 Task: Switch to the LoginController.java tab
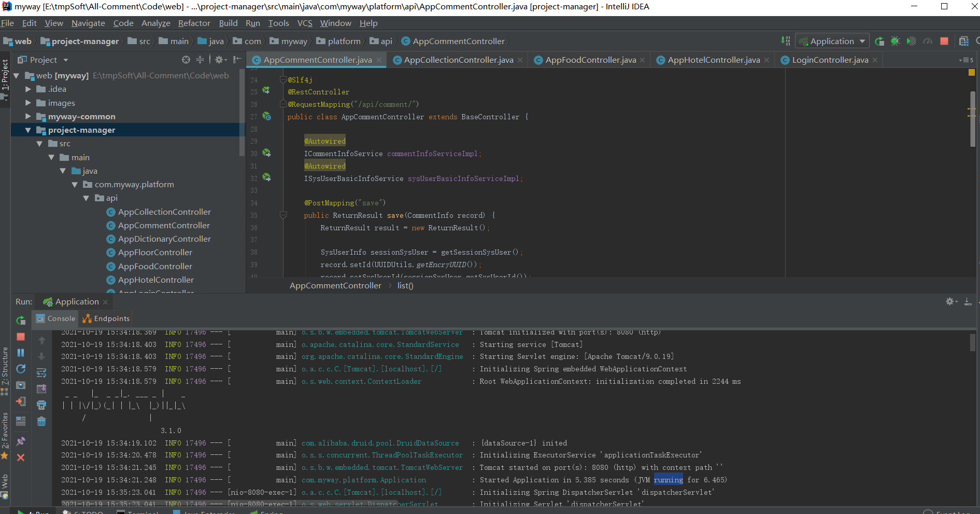point(830,60)
